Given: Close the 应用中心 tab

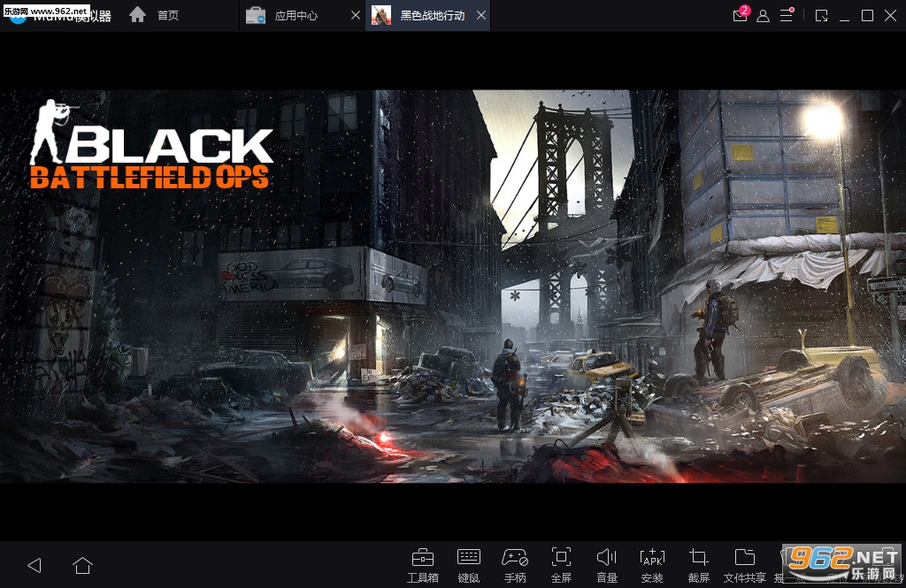Looking at the screenshot, I should (x=356, y=16).
